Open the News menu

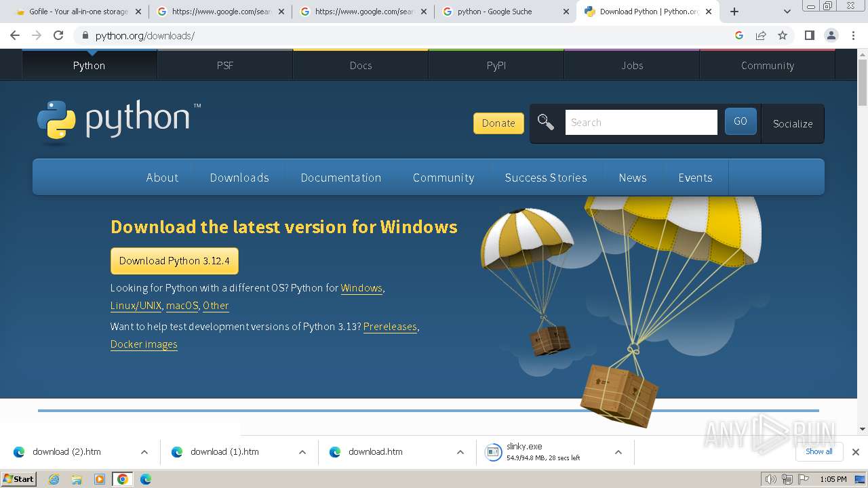click(633, 178)
